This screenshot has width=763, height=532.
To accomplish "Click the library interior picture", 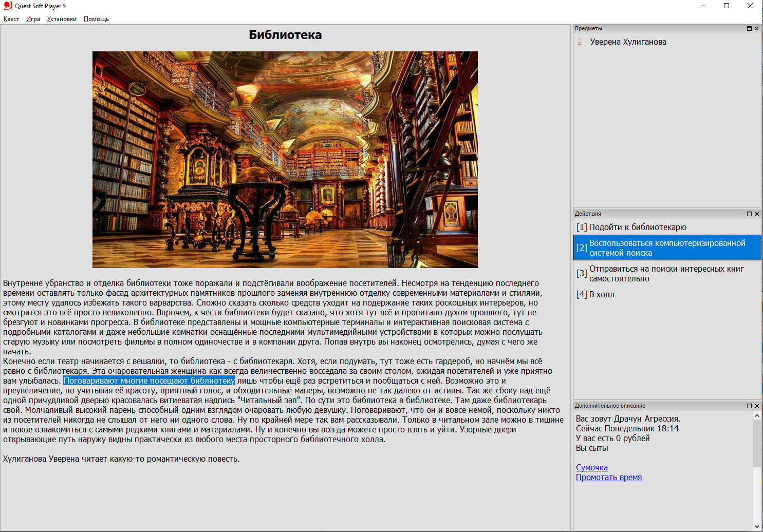I will tap(285, 160).
